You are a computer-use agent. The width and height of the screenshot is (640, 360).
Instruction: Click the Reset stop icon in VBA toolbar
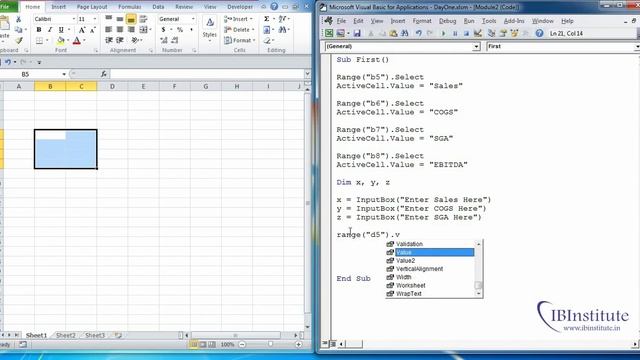(x=466, y=33)
